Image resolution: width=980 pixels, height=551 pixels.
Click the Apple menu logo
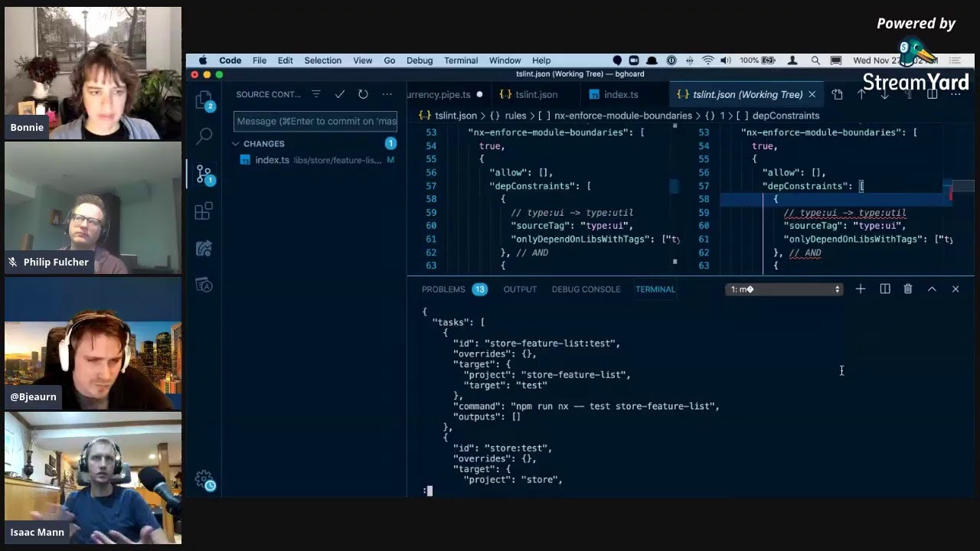(x=203, y=60)
